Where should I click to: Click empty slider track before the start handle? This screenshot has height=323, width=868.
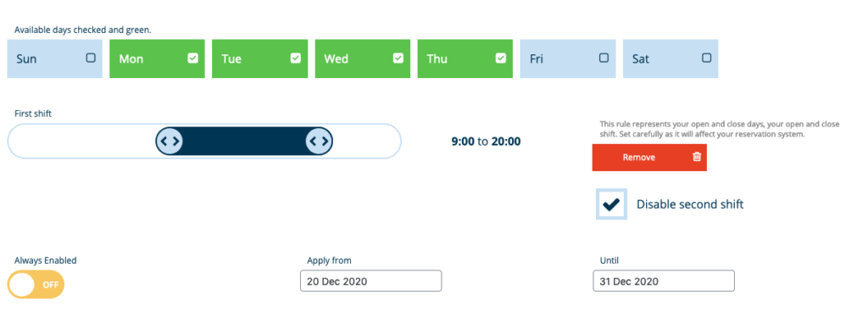(x=83, y=142)
